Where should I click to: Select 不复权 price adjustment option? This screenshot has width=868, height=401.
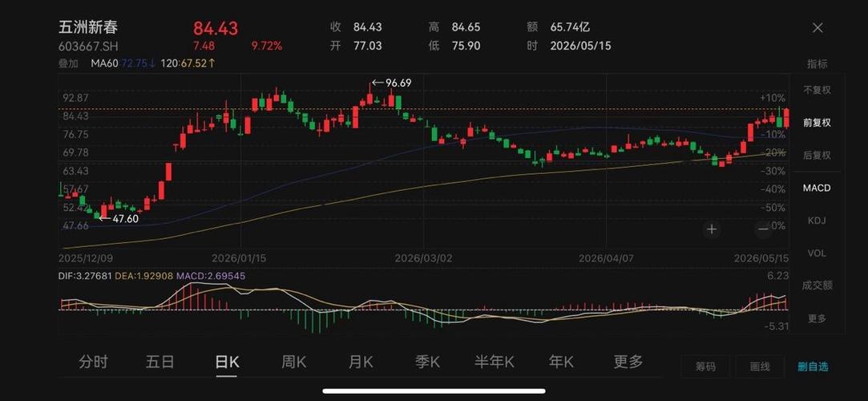click(x=817, y=91)
